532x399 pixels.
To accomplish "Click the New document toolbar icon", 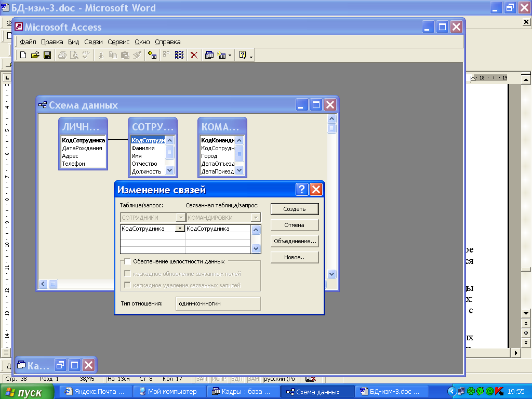I will [23, 55].
